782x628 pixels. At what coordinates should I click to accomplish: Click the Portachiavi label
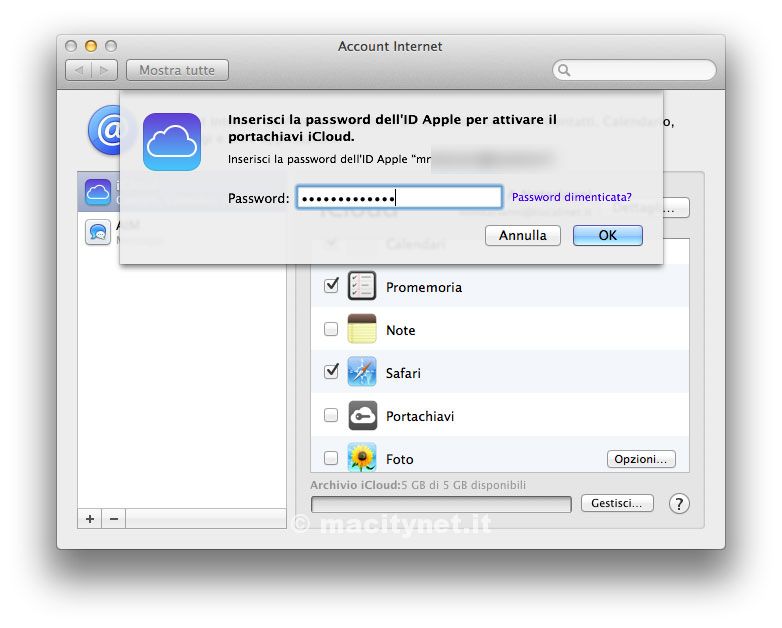(420, 416)
